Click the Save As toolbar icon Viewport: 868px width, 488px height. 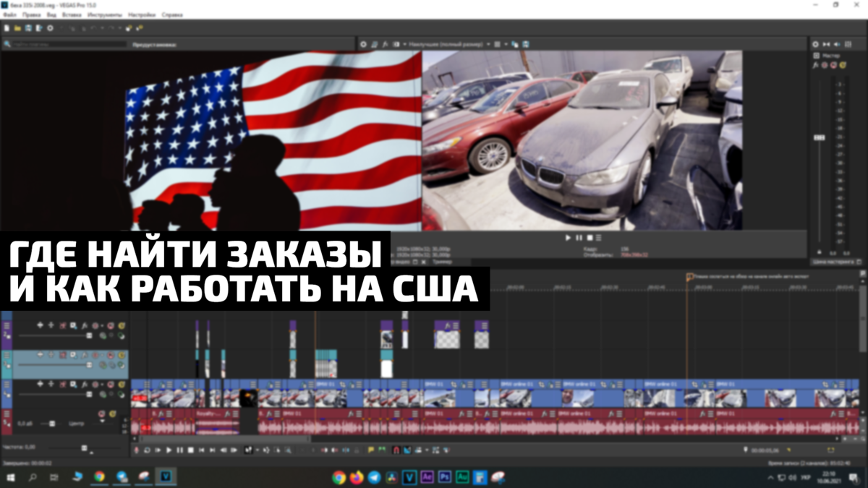(39, 28)
